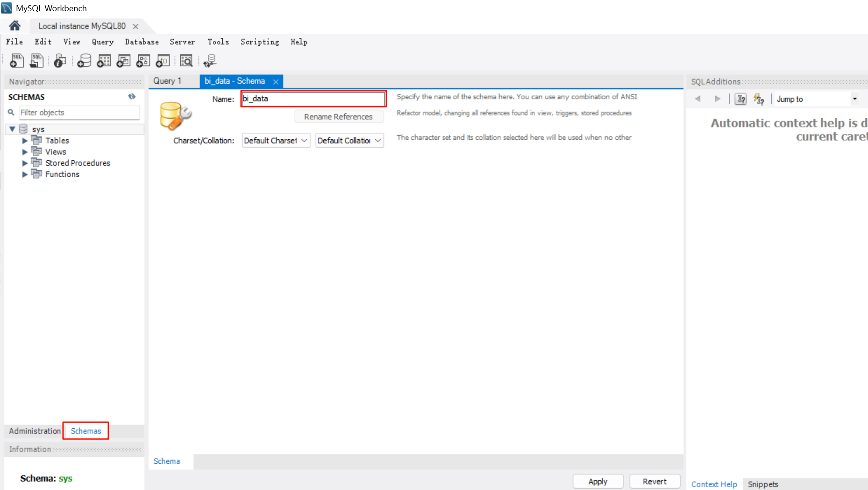
Task: Open the Context Help tab
Action: click(x=714, y=484)
